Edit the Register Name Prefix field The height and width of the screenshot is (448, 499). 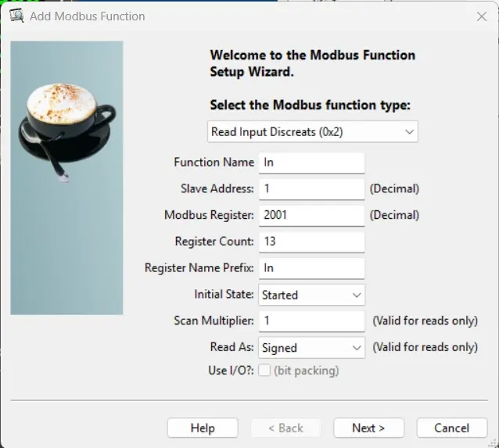(x=311, y=268)
